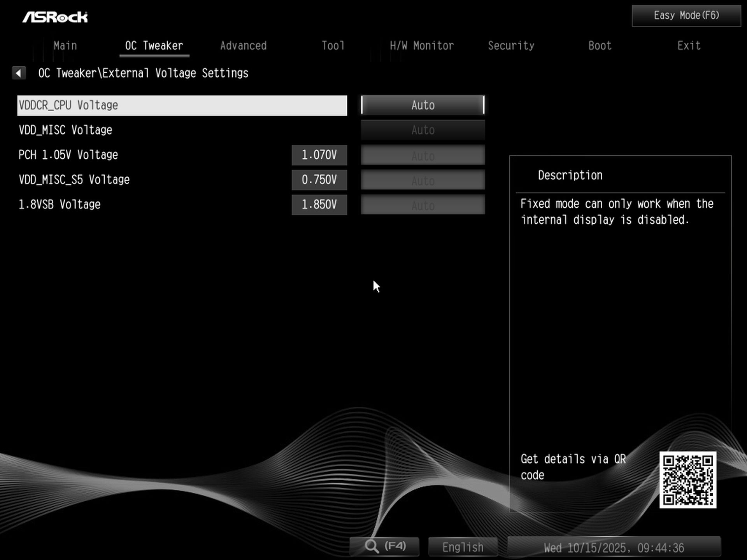Open the Tool tab

[333, 46]
